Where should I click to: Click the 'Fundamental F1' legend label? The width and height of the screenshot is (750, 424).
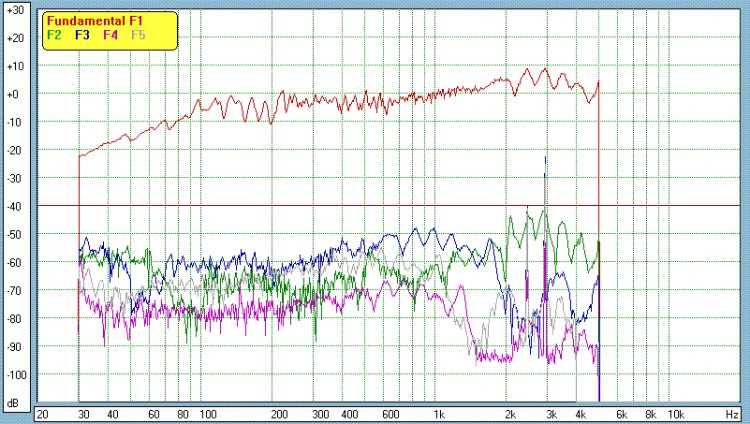coord(95,21)
